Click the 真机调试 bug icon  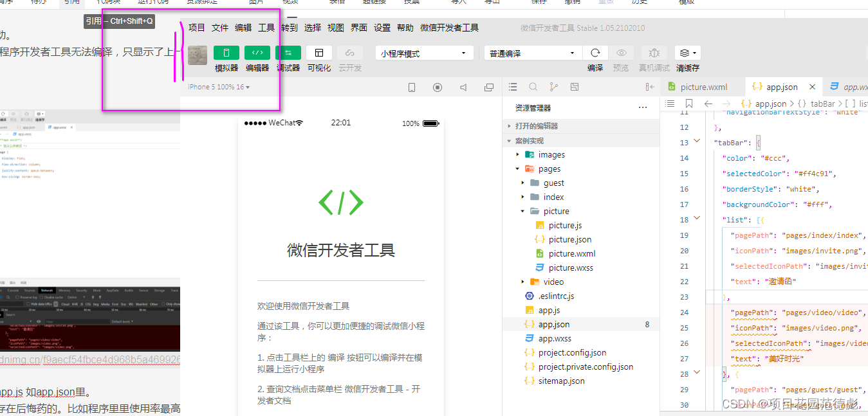653,53
